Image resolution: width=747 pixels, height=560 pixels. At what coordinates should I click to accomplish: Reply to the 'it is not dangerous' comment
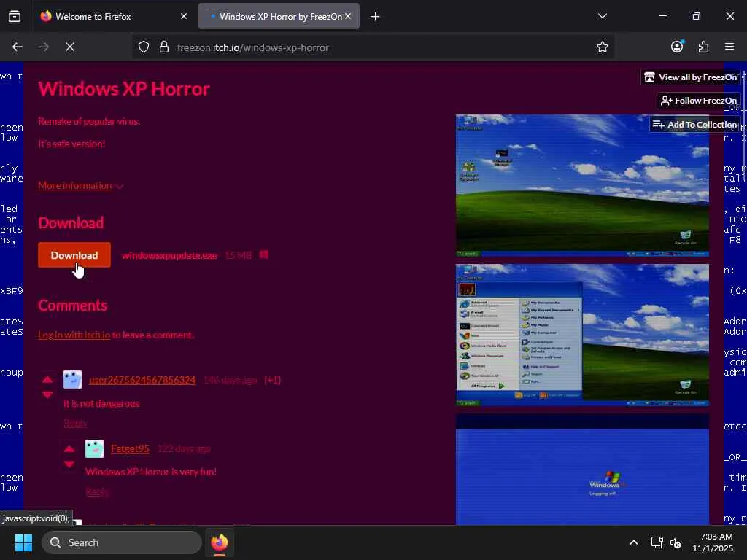click(75, 423)
